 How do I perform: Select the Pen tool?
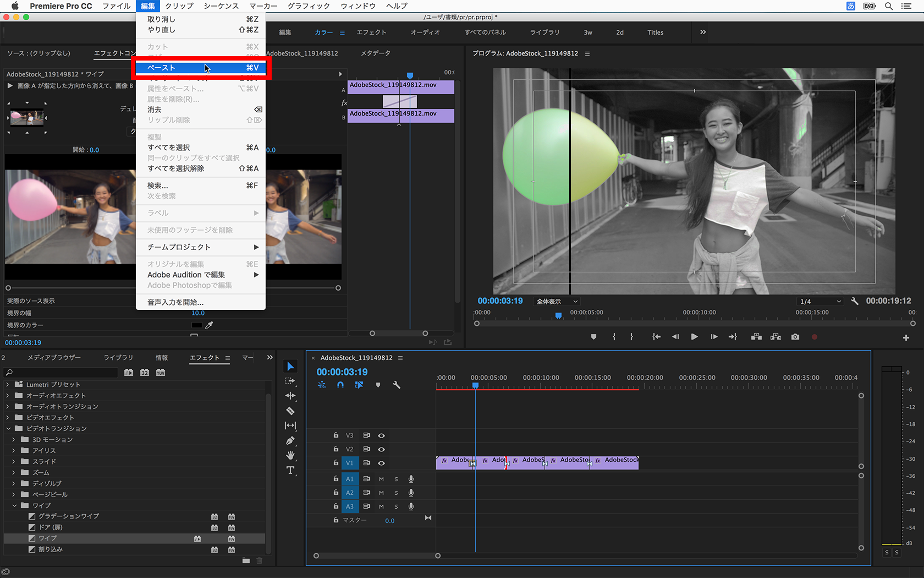(x=290, y=440)
